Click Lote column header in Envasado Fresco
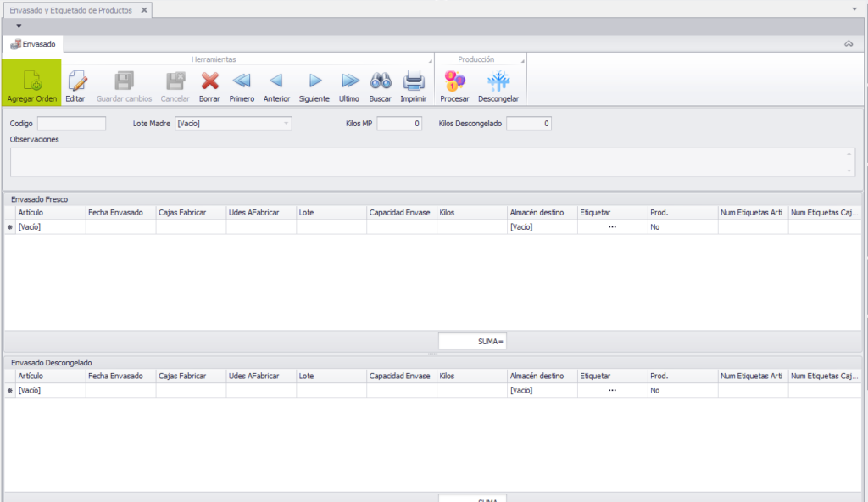 331,212
